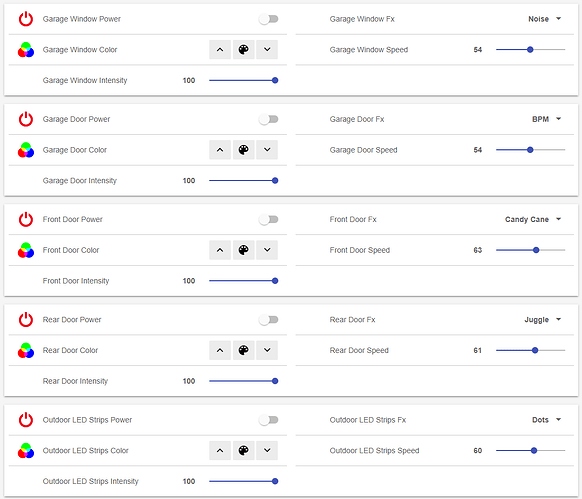Click the Garage Door Color palette icon
The image size is (582, 499).
243,150
